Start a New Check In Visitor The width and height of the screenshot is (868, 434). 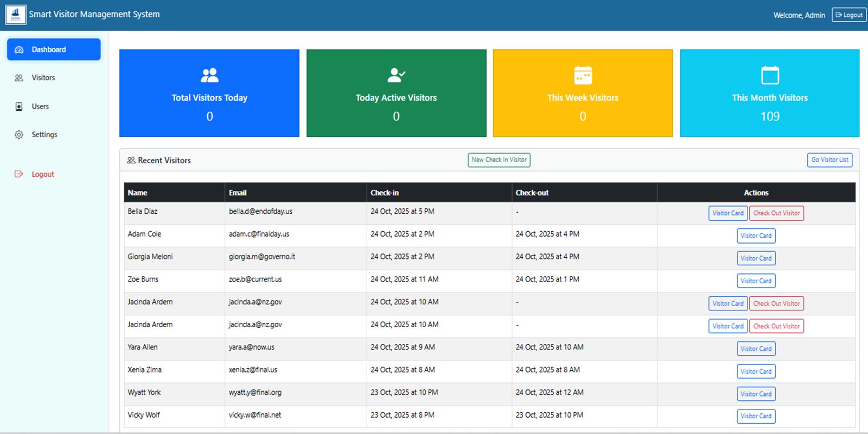click(499, 160)
